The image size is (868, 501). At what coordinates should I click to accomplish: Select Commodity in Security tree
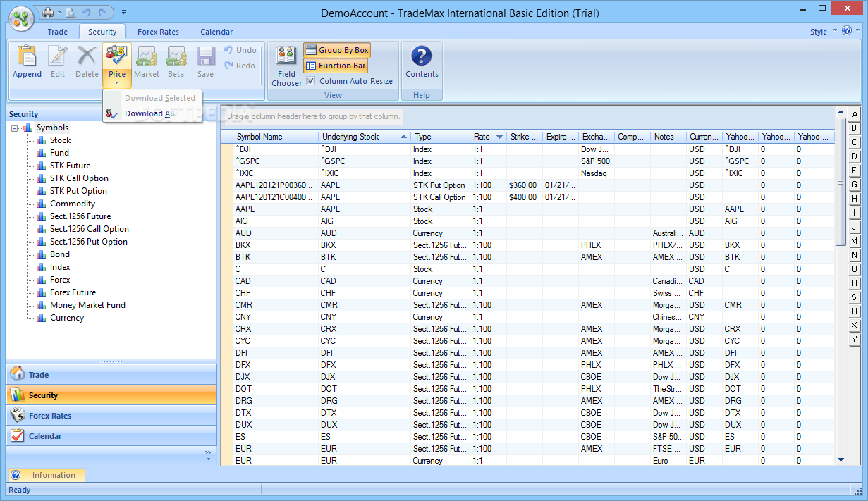73,204
